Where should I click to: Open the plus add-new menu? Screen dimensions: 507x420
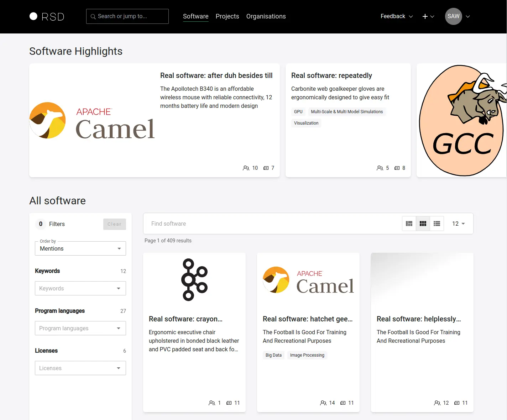(x=428, y=16)
